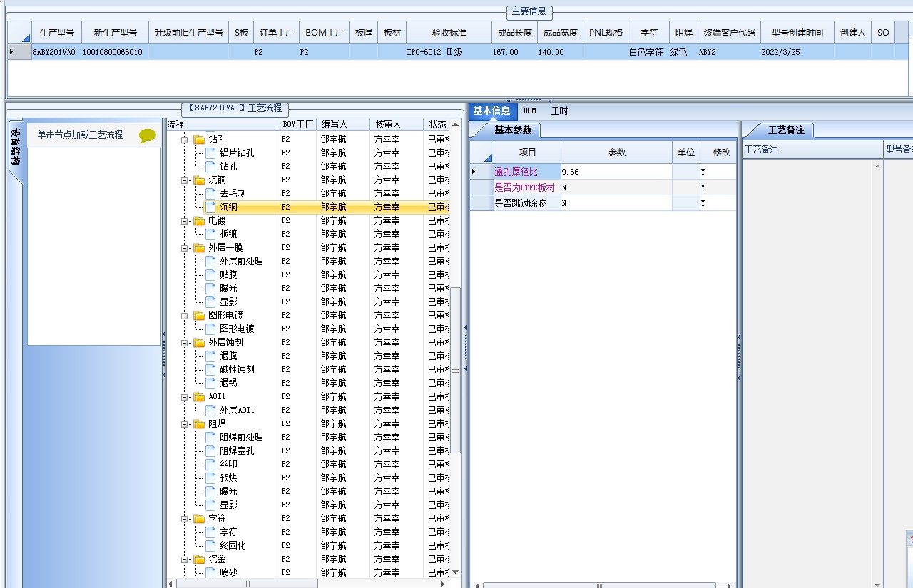Select the 工艺备注 tab
The height and width of the screenshot is (588, 913).
786,130
